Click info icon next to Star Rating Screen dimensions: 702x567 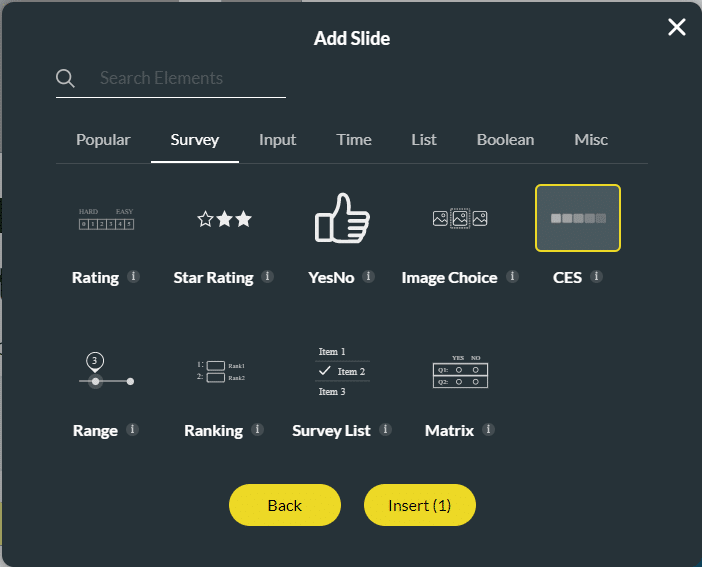268,277
